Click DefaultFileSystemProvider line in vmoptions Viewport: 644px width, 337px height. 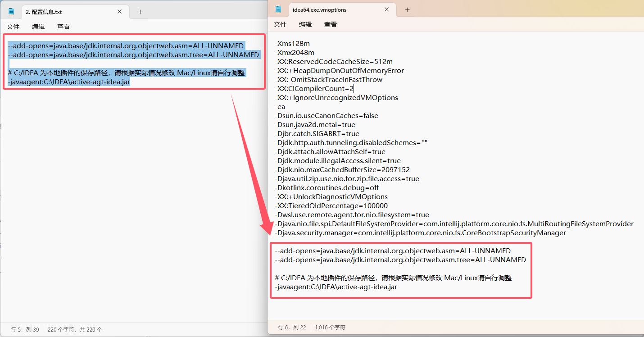coord(454,224)
